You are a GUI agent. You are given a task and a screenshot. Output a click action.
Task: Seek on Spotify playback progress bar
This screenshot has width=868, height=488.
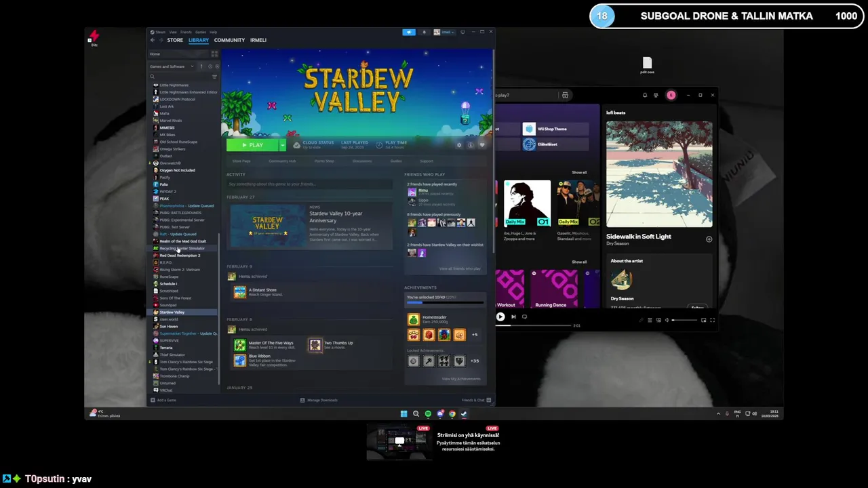click(533, 325)
